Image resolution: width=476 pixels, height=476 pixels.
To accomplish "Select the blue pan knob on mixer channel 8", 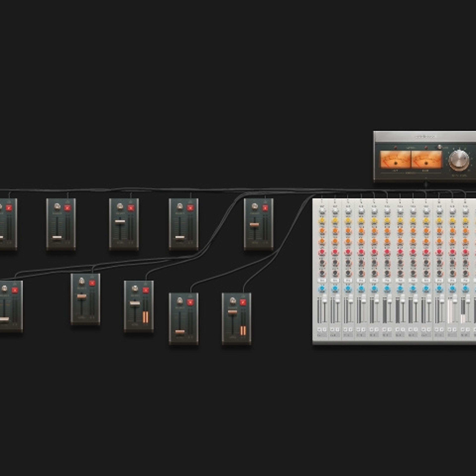I will coord(413,289).
